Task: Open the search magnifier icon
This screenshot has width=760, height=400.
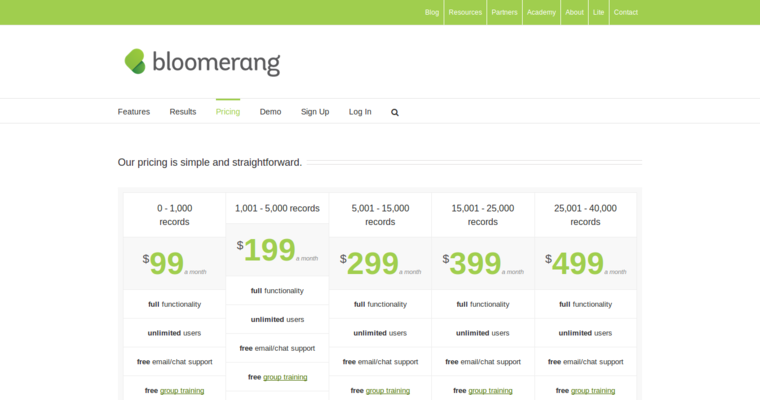Action: (395, 112)
